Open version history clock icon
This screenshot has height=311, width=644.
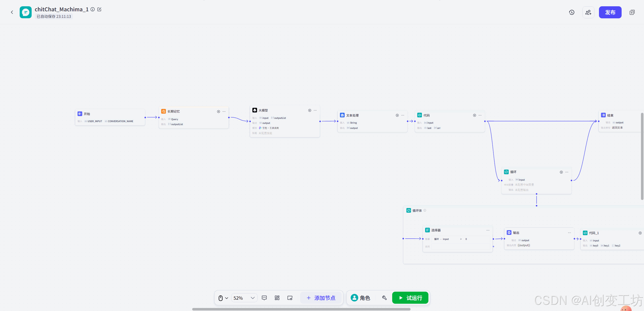(x=572, y=12)
